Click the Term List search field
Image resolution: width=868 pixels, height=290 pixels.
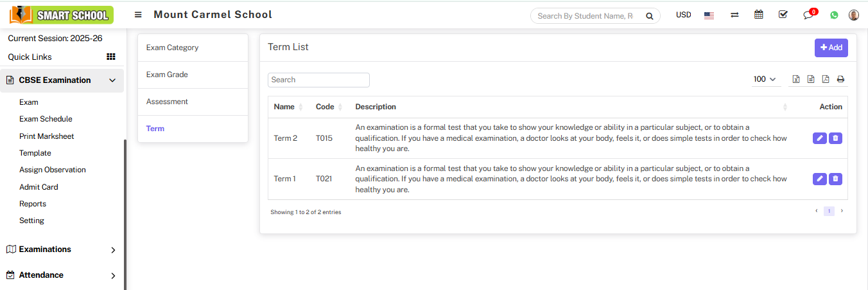pos(318,80)
